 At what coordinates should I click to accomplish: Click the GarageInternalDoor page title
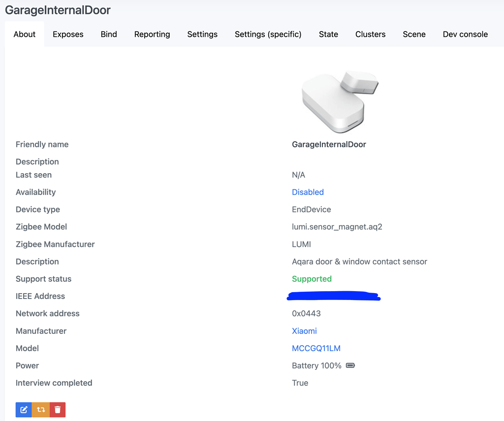pos(58,10)
